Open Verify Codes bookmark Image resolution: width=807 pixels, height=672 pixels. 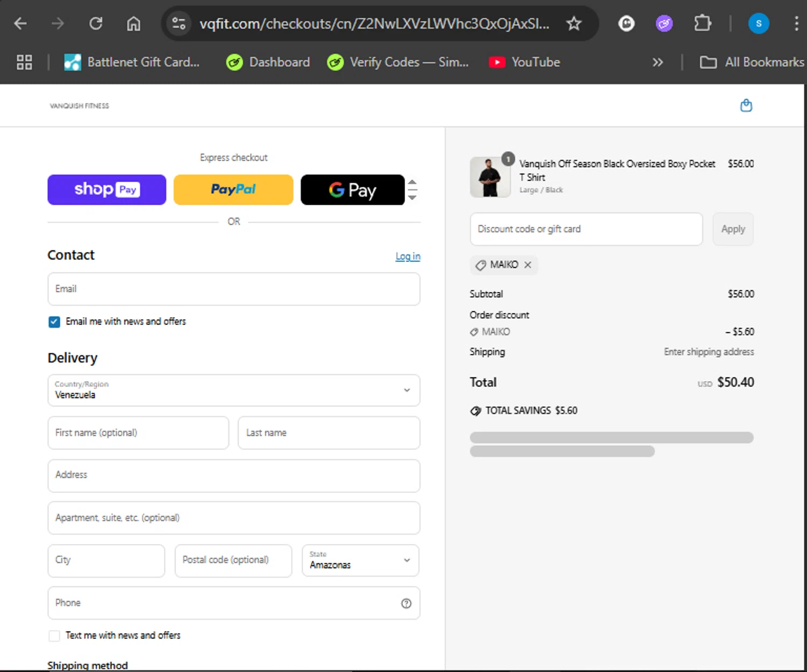[x=398, y=62]
